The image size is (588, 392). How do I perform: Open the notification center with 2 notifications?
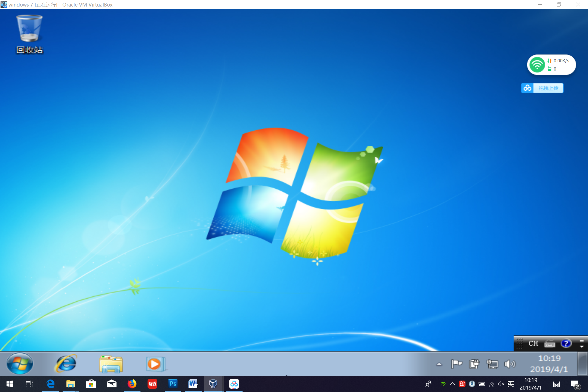575,384
